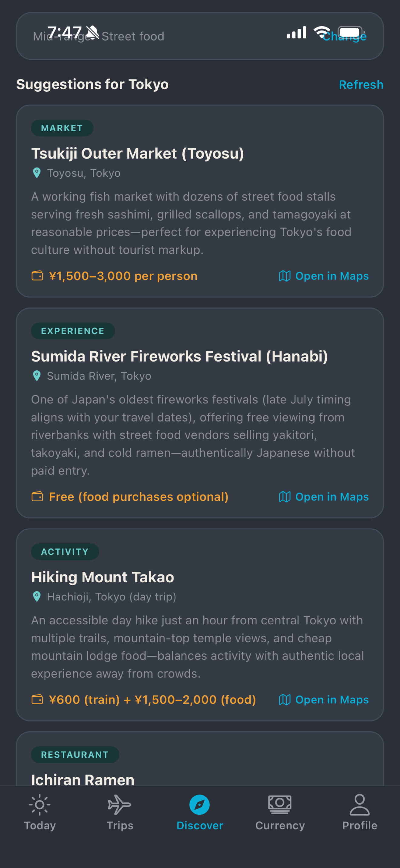Change the travel preferences

344,36
